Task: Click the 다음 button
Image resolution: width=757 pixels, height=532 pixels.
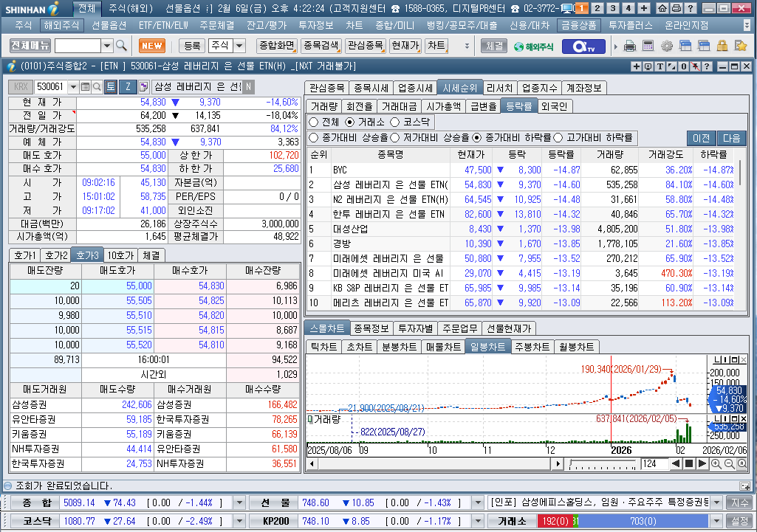Action: [731, 138]
